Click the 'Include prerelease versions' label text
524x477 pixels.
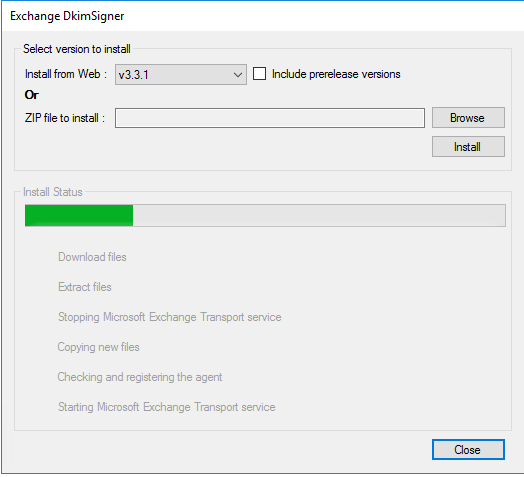pos(336,74)
